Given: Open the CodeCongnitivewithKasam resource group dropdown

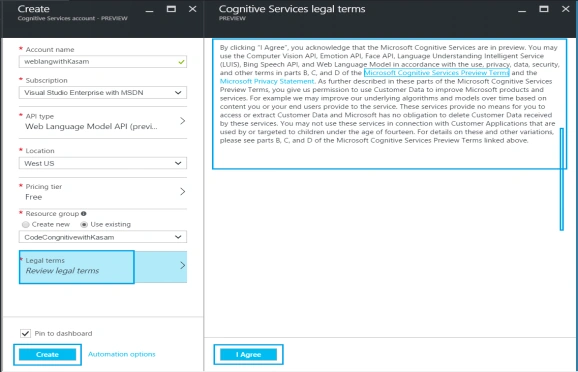Looking at the screenshot, I should pyautogui.click(x=103, y=237).
